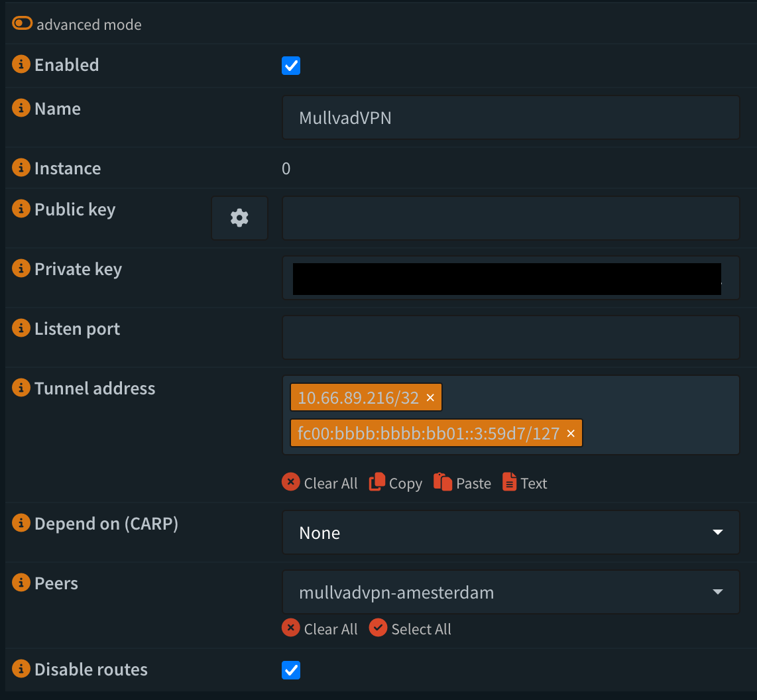The image size is (757, 700).
Task: Show help info for Listen port
Action: [21, 328]
